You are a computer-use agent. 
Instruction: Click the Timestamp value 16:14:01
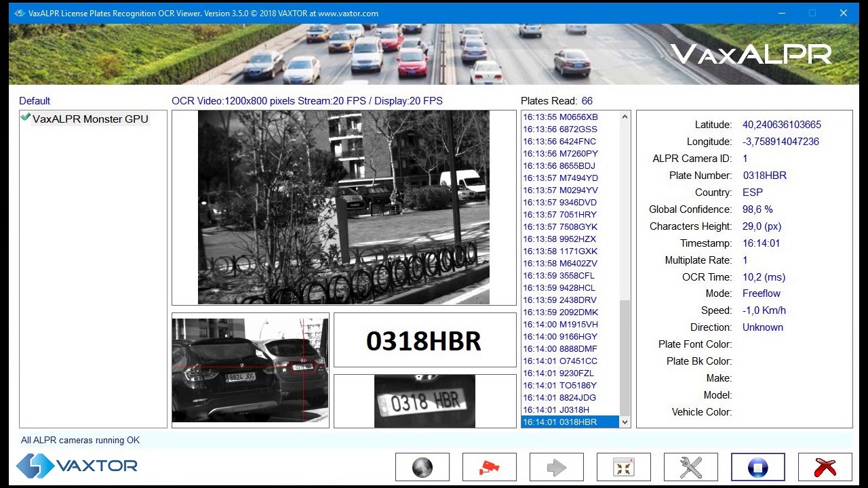[x=762, y=243]
